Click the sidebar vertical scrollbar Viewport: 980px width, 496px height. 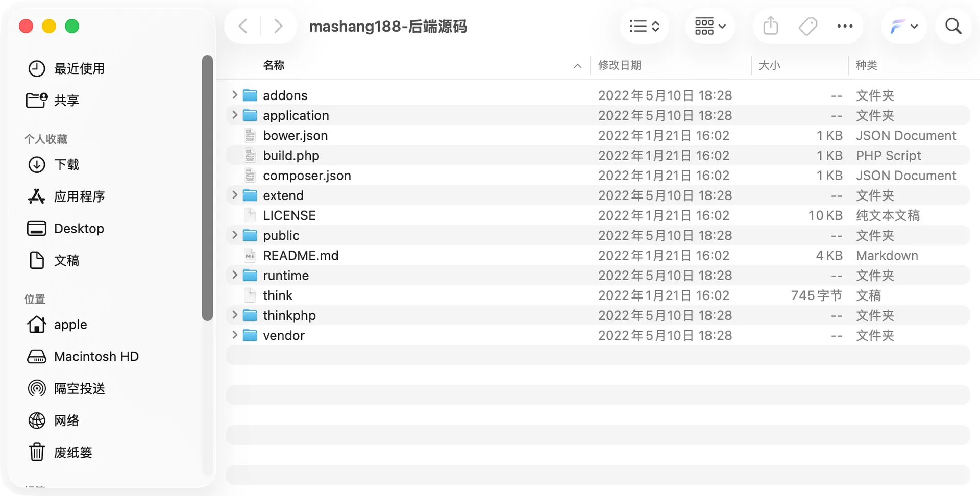pyautogui.click(x=207, y=188)
